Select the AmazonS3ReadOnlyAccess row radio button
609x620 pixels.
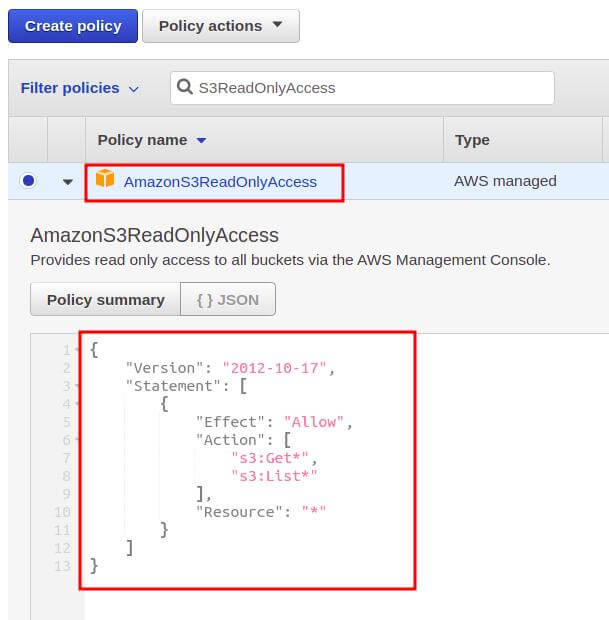click(x=28, y=181)
